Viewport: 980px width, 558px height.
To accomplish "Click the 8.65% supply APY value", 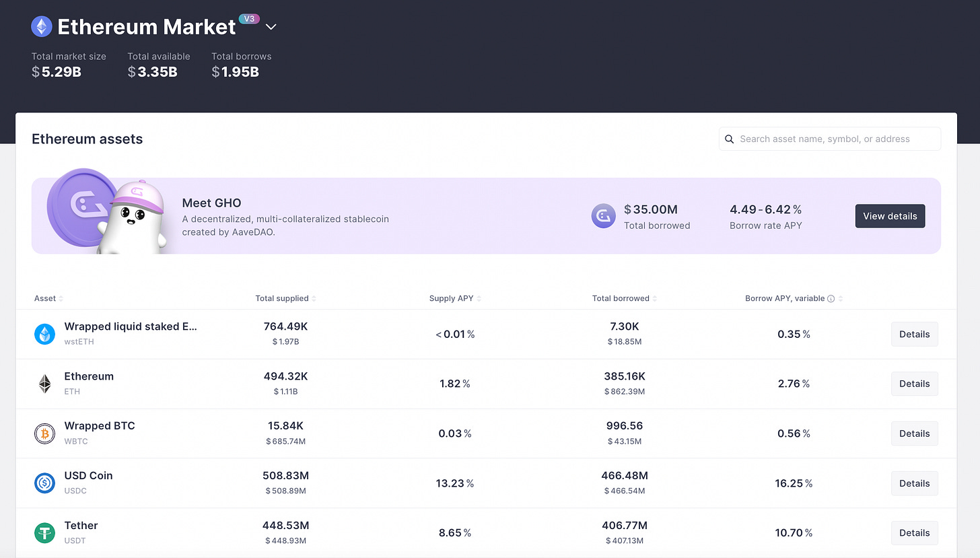I will pos(455,532).
